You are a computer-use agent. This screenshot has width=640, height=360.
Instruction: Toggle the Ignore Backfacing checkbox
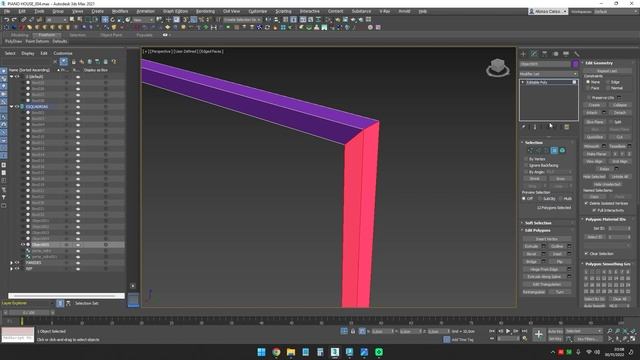coord(526,165)
